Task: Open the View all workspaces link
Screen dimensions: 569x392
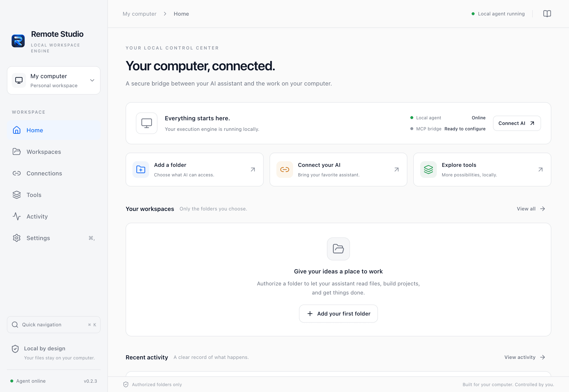Action: (531, 209)
